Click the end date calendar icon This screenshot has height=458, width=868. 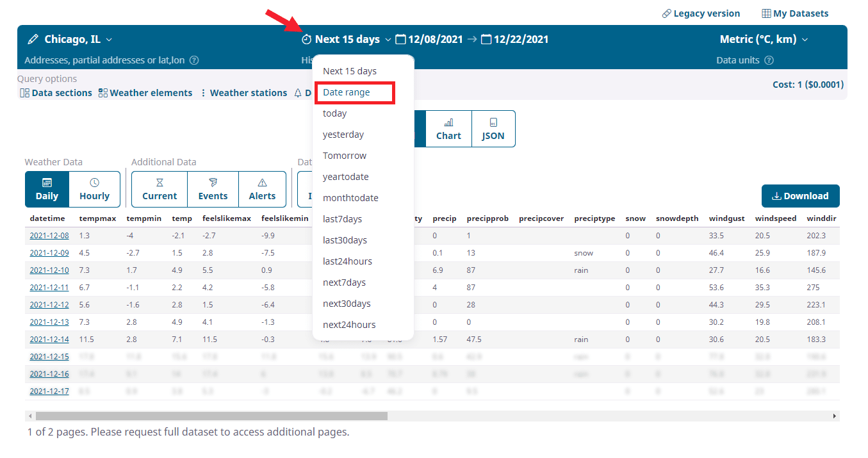486,40
